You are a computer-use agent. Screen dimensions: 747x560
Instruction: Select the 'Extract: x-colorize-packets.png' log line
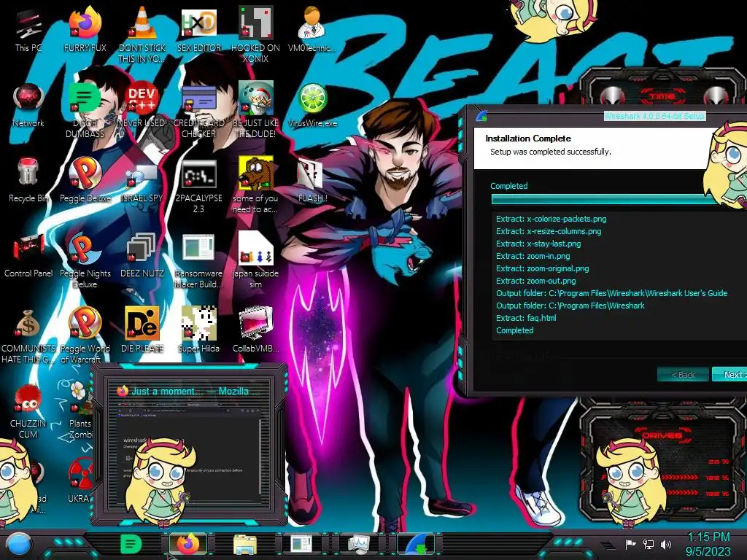click(551, 219)
